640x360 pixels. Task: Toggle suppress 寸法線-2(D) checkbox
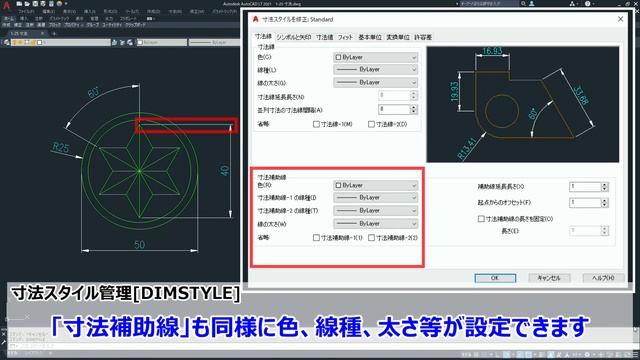pyautogui.click(x=371, y=124)
